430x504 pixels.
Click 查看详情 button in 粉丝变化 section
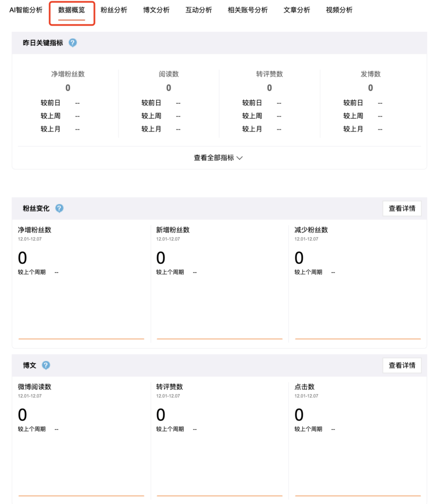401,208
